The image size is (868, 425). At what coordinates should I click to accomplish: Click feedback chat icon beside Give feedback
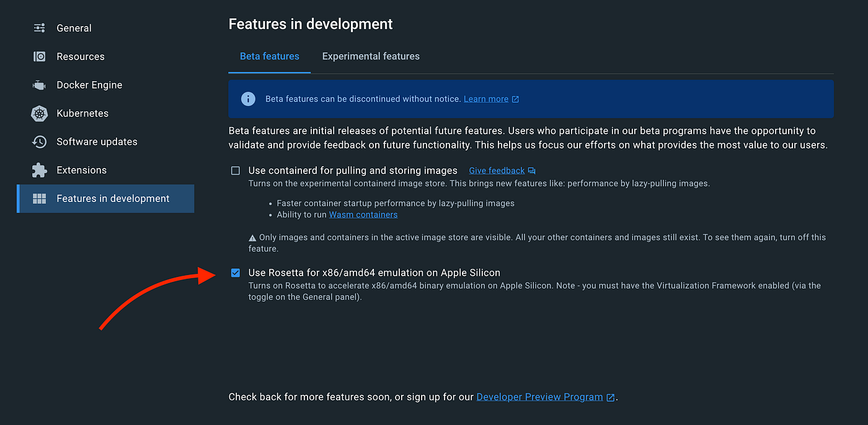(531, 170)
